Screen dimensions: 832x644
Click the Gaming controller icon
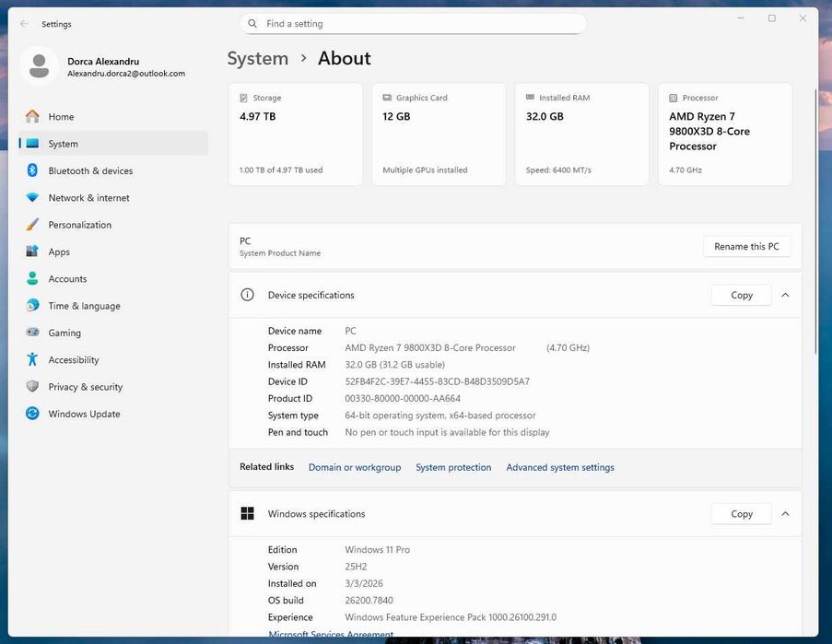click(32, 333)
